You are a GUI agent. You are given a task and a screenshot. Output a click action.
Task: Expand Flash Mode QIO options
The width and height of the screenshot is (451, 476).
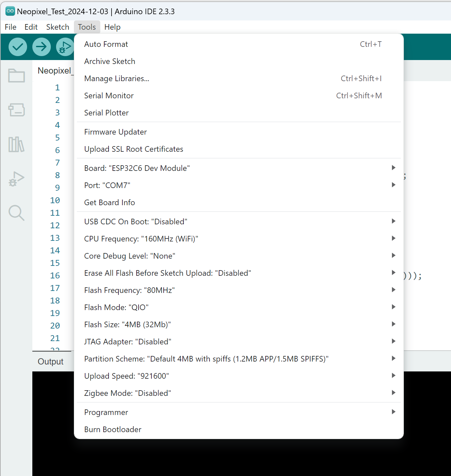point(239,307)
